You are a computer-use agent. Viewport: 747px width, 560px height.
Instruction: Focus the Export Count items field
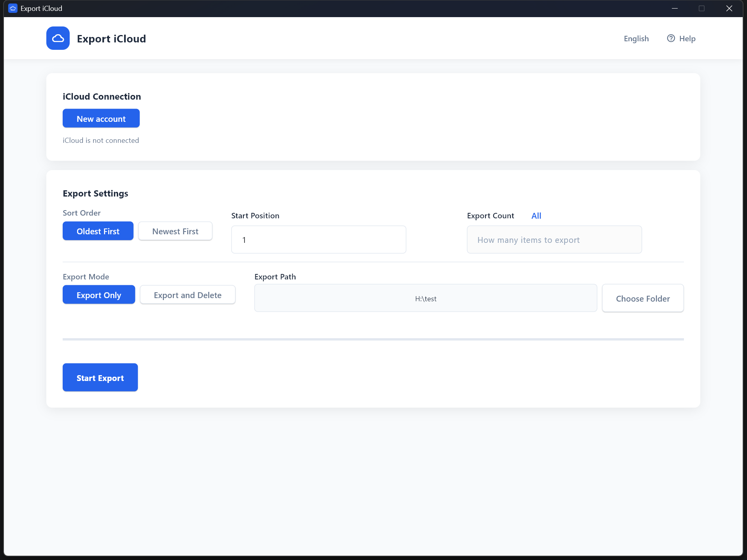coord(554,239)
